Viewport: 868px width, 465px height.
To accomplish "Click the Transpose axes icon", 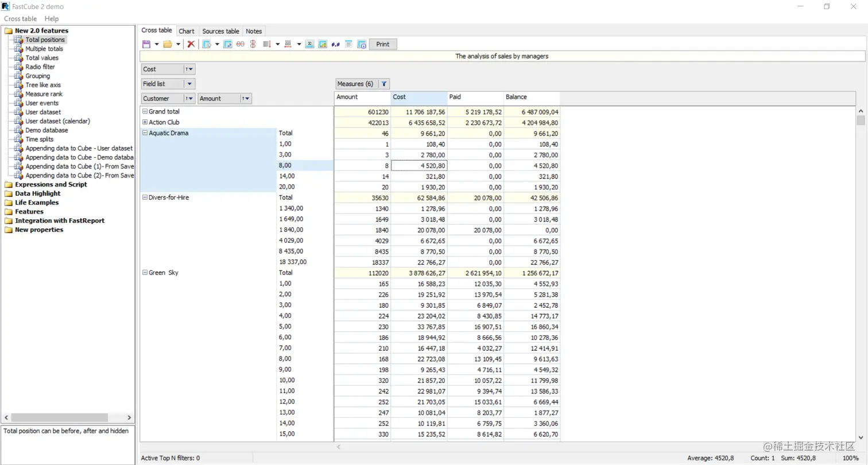I will pos(228,44).
